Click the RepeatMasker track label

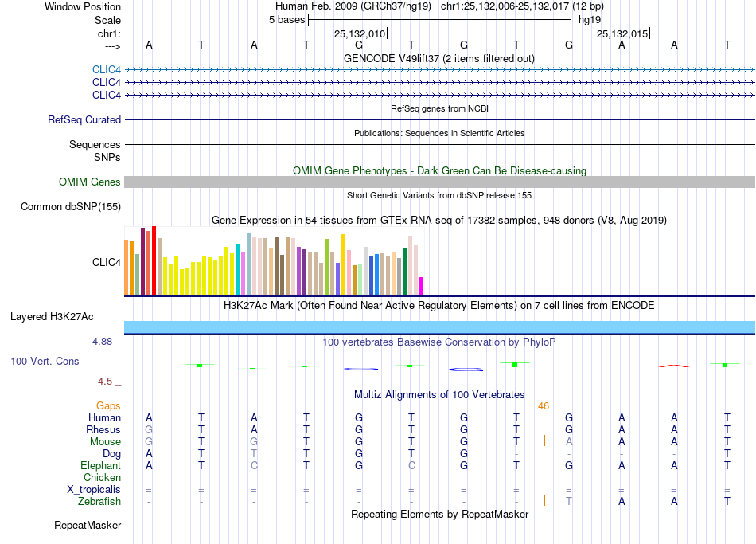[x=88, y=525]
